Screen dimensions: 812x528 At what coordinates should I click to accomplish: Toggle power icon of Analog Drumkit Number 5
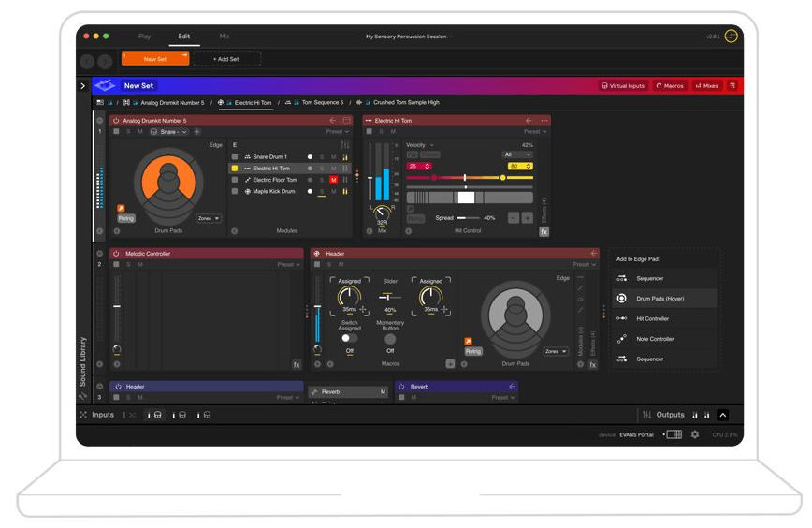coord(116,121)
